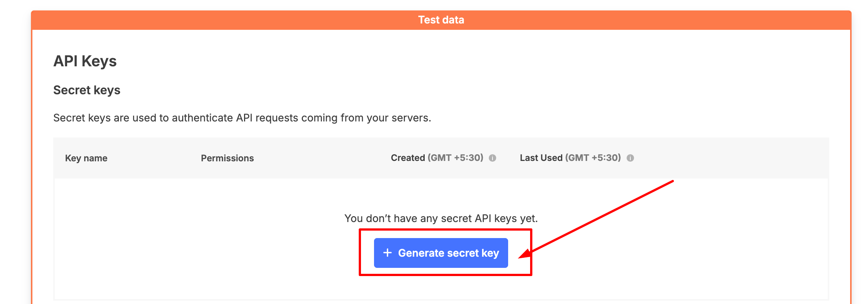
Task: Click the GMT +5:30 text in Created header
Action: (x=456, y=158)
